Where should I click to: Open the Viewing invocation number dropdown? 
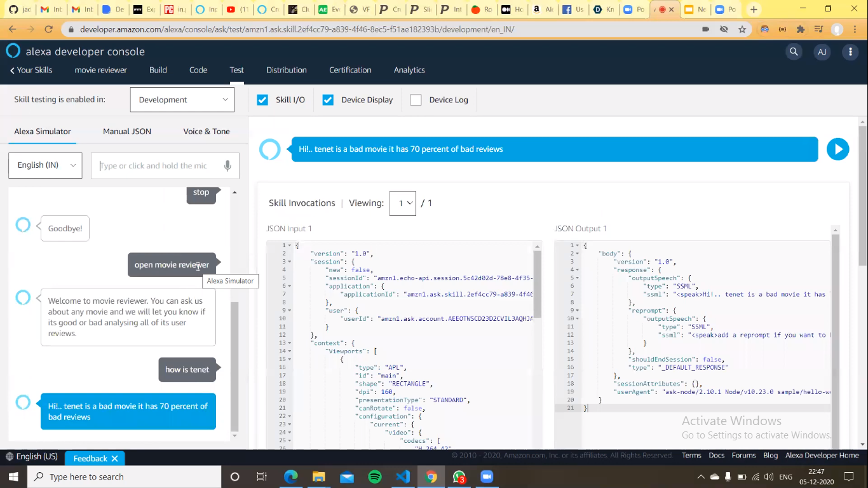tap(403, 203)
